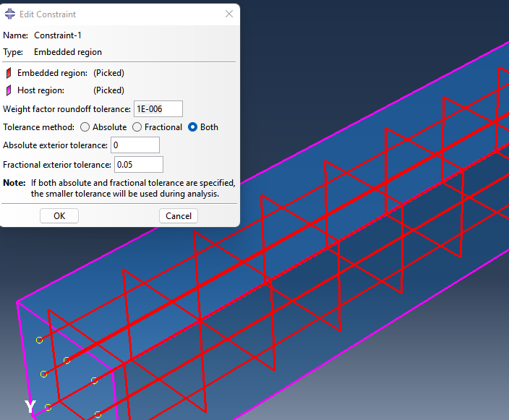Click the 'Embedded region' type text
Viewport: 509px width, 420px height.
coord(68,52)
